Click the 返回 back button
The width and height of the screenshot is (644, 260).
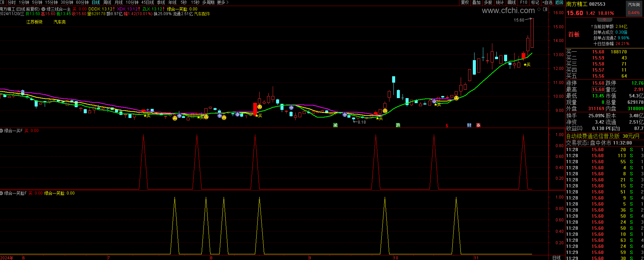[559, 2]
